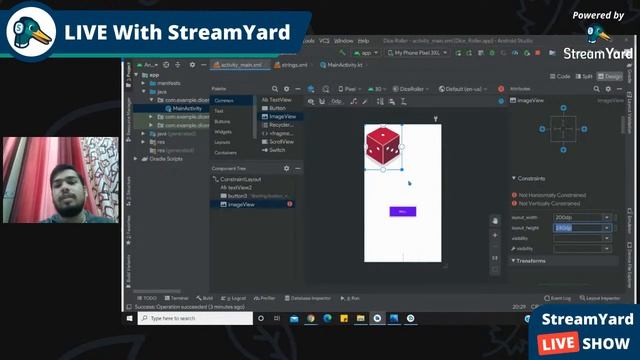
Task: Open the API 30 version dropdown
Action: [x=376, y=89]
